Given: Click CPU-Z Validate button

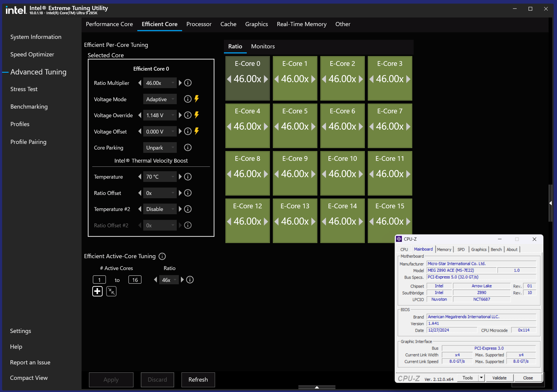Looking at the screenshot, I should pos(499,378).
